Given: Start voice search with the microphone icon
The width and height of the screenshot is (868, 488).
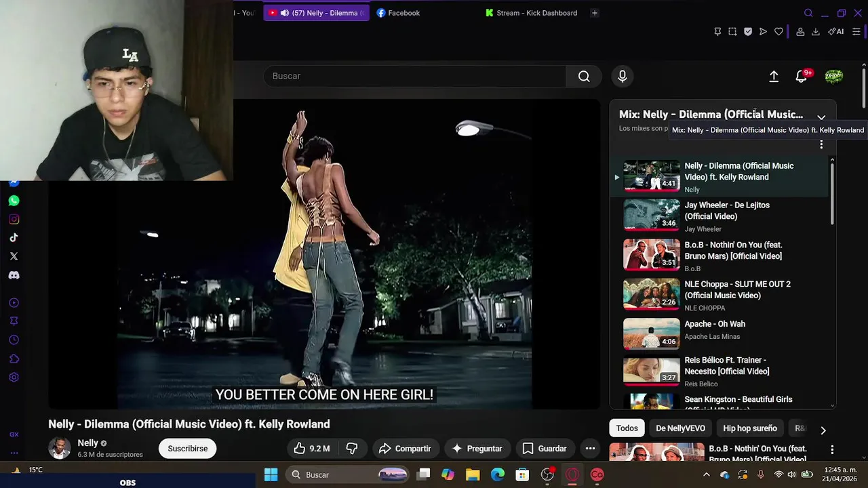Looking at the screenshot, I should coord(623,76).
